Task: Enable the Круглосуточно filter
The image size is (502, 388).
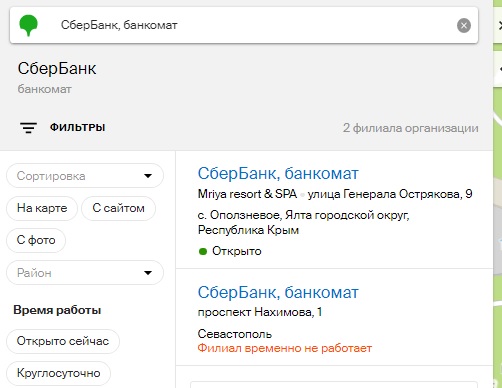Action: click(x=58, y=373)
